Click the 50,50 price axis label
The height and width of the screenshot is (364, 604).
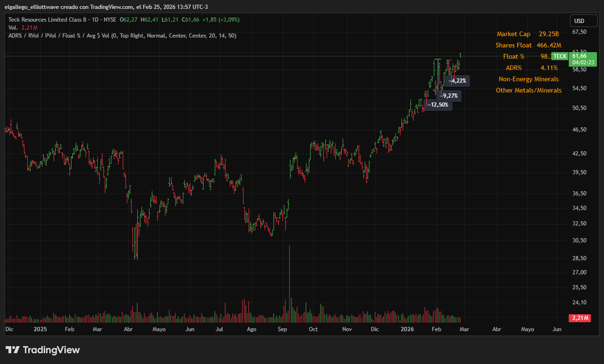(580, 108)
